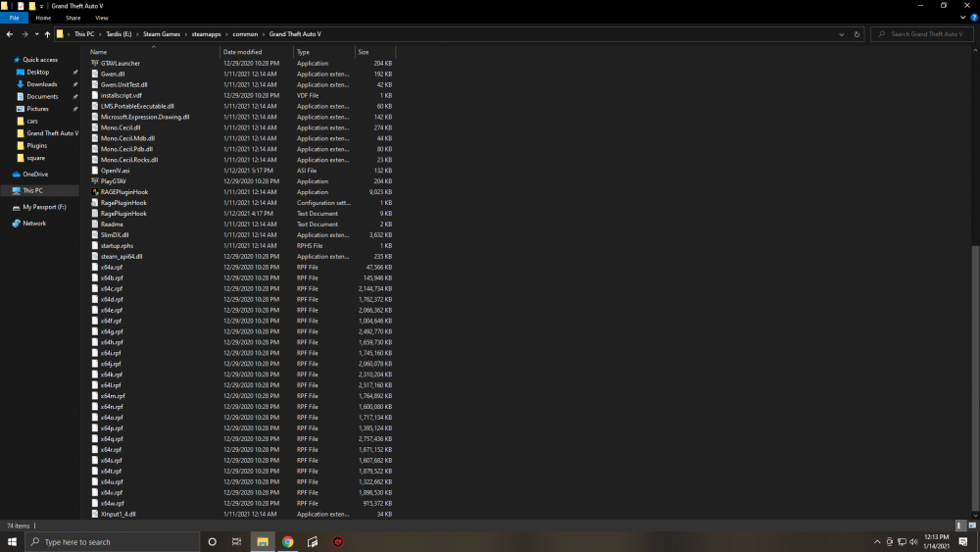
Task: Sort by the Name column header
Action: (154, 52)
